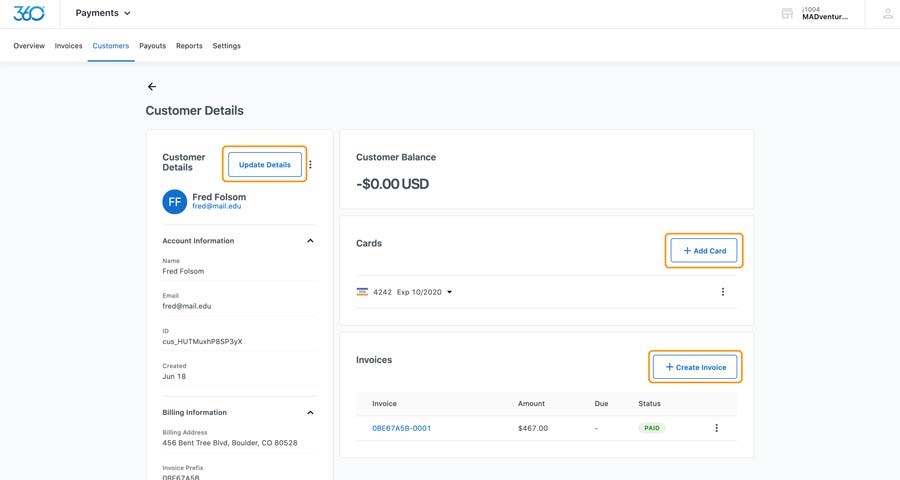This screenshot has width=900, height=480.
Task: Open the MADventur... account selector
Action: coord(825,13)
